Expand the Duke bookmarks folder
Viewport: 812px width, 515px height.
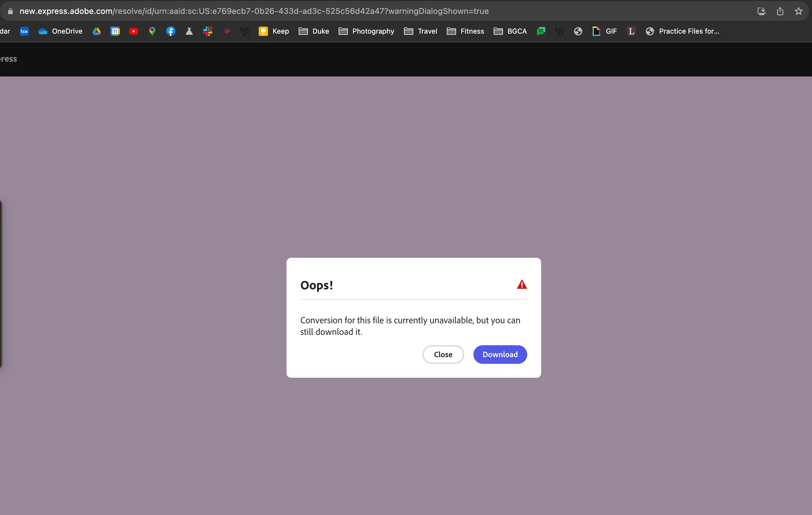tap(314, 31)
